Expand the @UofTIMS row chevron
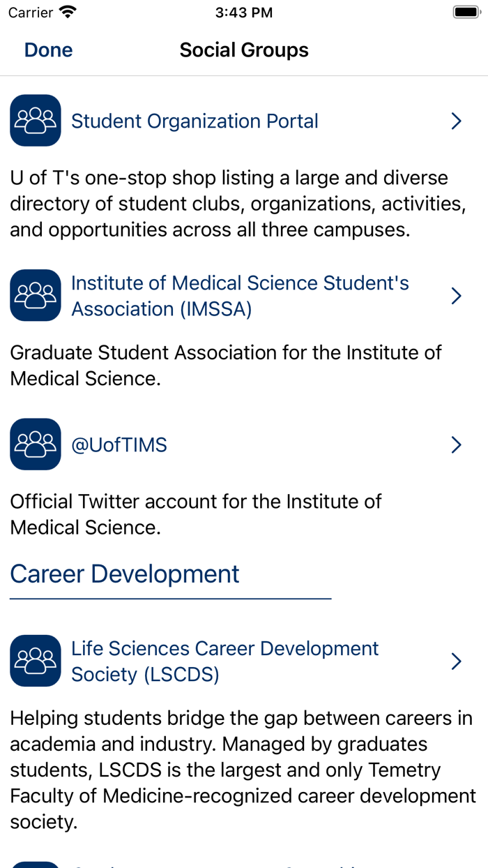The height and width of the screenshot is (868, 488). 456,444
